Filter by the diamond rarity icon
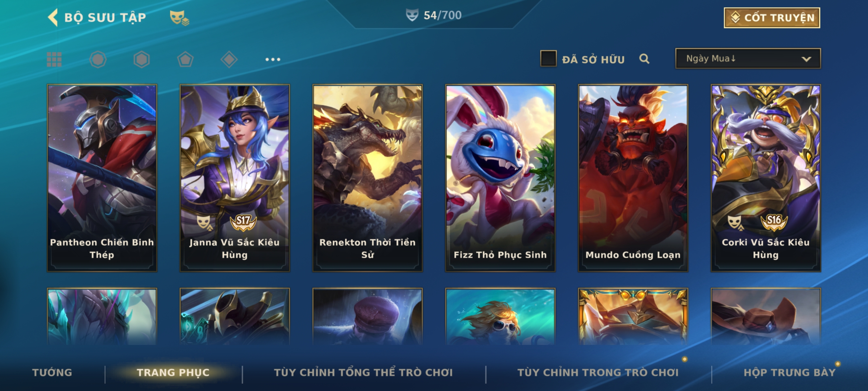This screenshot has width=868, height=391. click(229, 59)
